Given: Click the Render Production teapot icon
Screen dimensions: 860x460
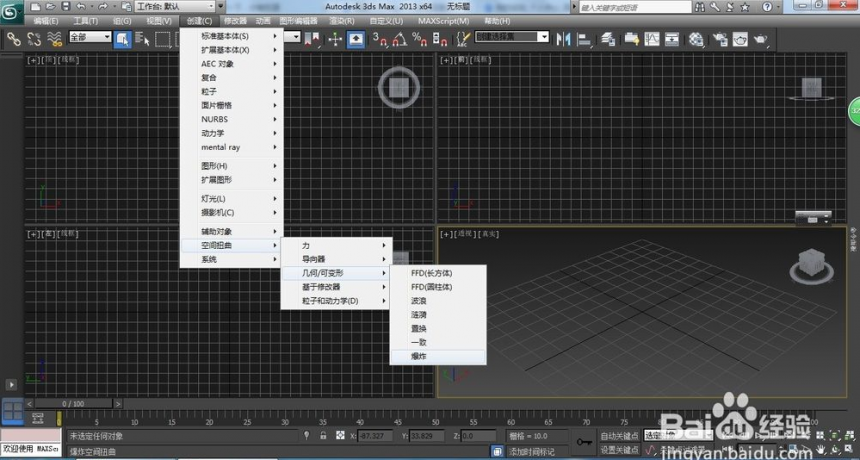Looking at the screenshot, I should coord(760,39).
